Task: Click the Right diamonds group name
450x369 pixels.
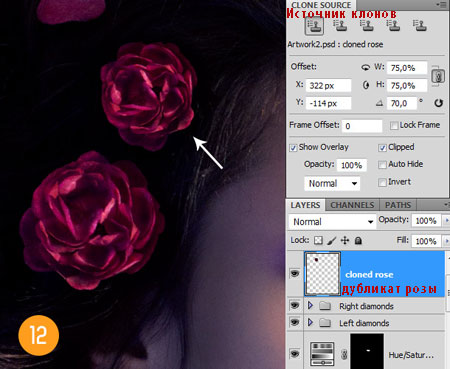Action: click(366, 306)
